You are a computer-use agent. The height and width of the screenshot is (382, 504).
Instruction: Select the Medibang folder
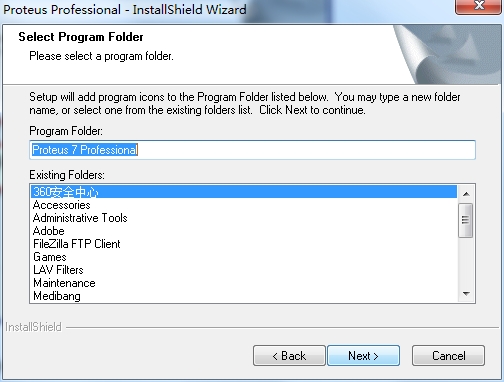244,296
